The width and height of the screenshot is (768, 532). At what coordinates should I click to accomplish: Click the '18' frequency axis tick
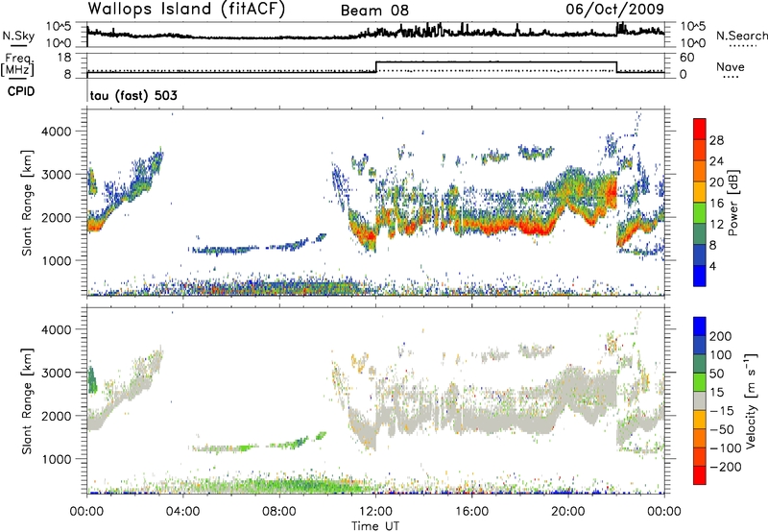click(64, 58)
